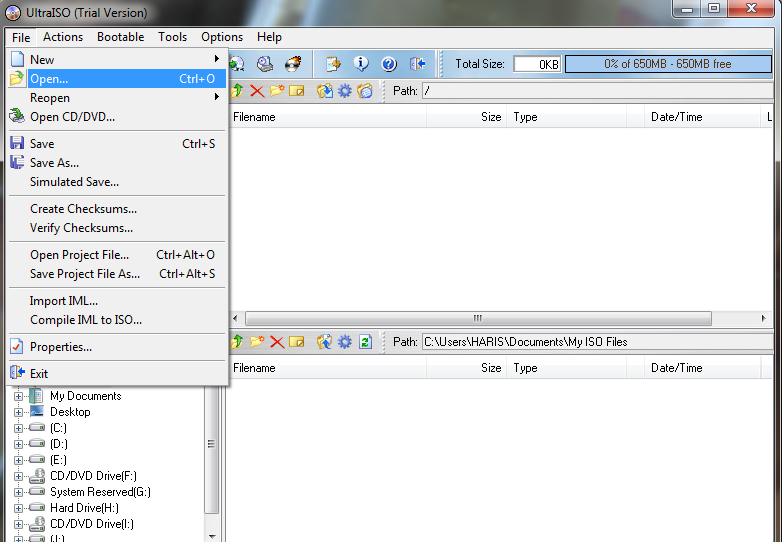Image resolution: width=782 pixels, height=543 pixels.
Task: Expand the CD/DVD Drive(F:) node
Action: (18, 476)
